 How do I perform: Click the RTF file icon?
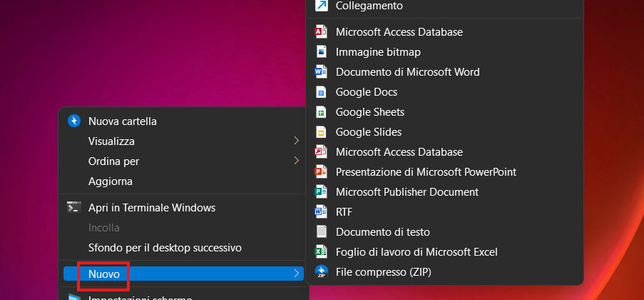[321, 212]
